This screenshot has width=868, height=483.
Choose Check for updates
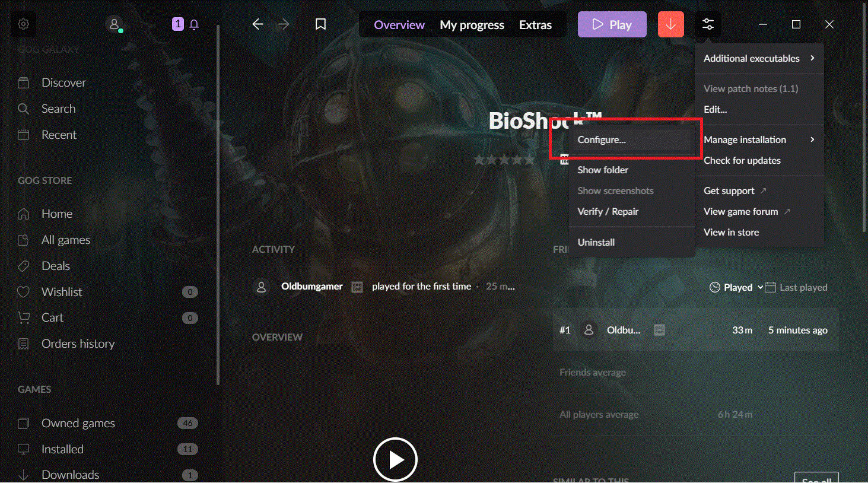click(759, 160)
